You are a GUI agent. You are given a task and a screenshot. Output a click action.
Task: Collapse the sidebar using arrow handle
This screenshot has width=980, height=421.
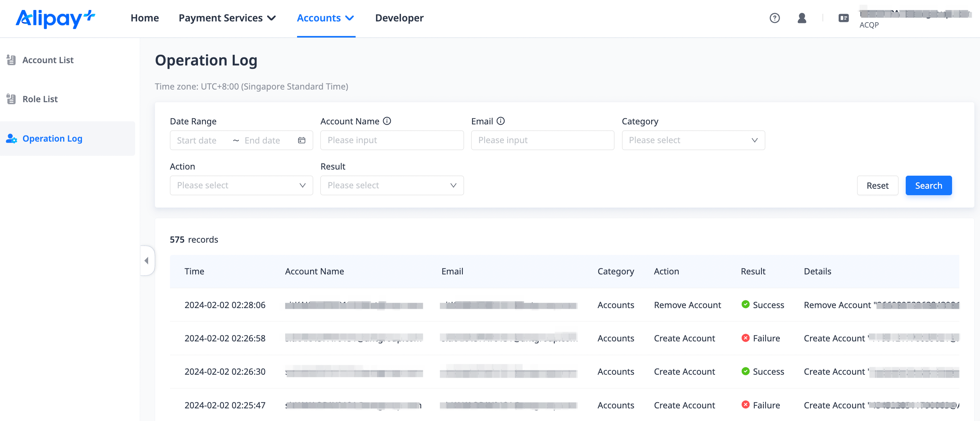147,261
